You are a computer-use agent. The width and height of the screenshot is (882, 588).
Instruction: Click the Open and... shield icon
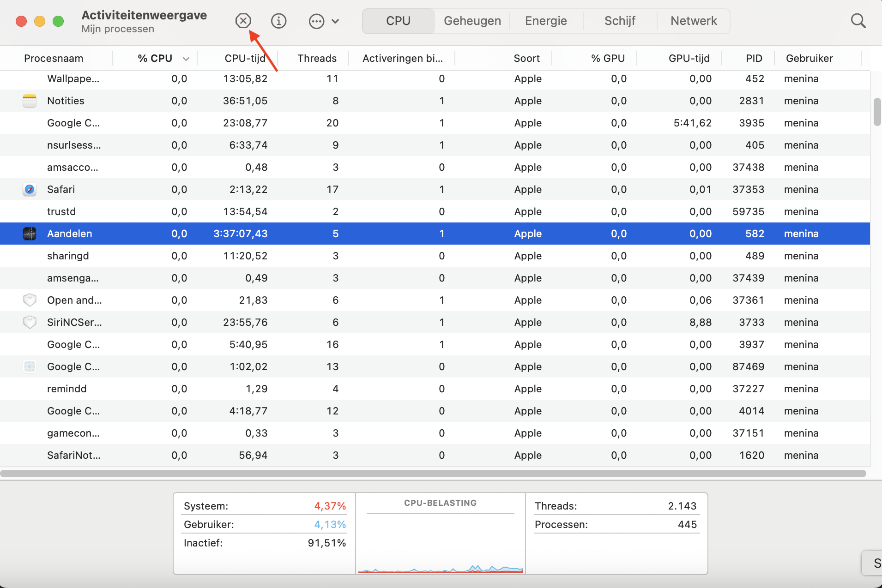tap(30, 300)
